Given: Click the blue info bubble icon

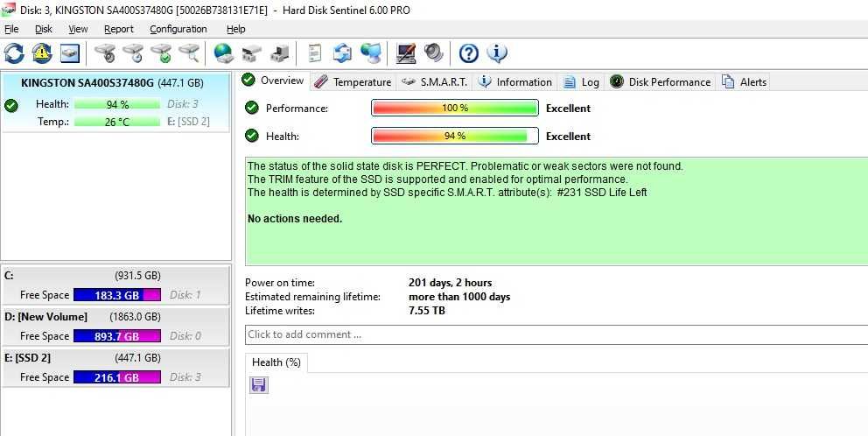Looking at the screenshot, I should (x=496, y=53).
